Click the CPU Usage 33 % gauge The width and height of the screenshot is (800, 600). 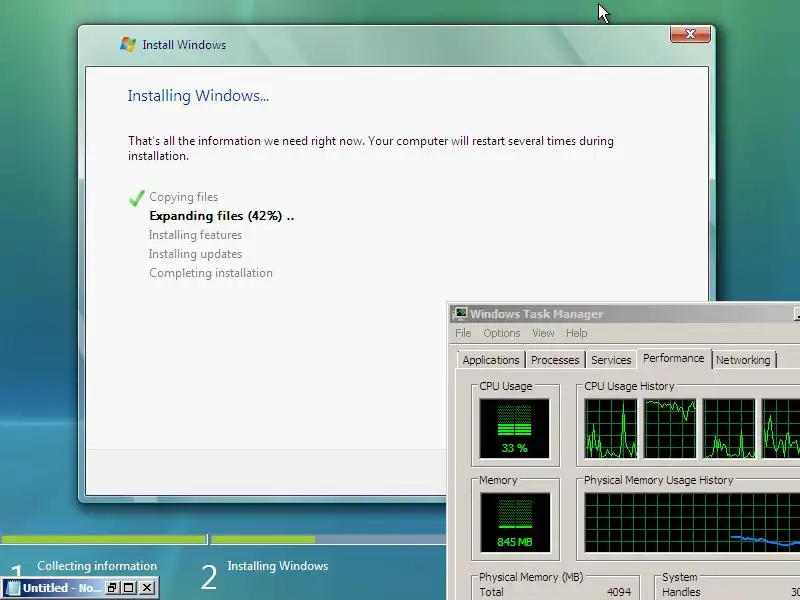click(x=514, y=429)
